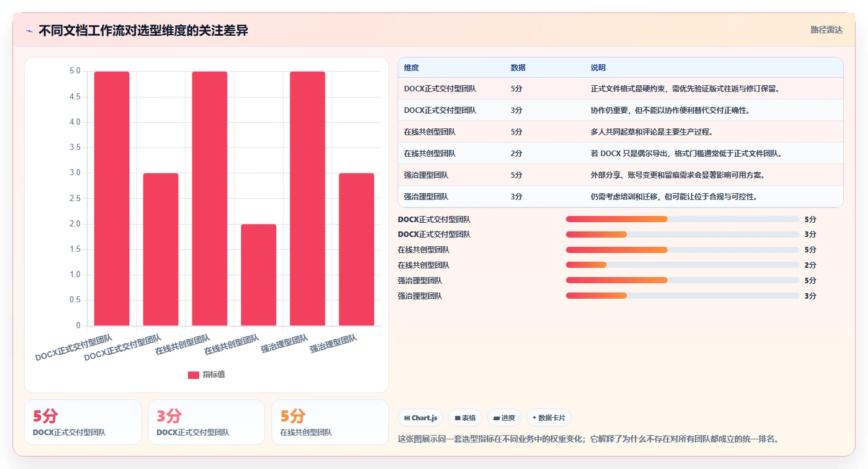Click the 2分 value in the table

(517, 154)
